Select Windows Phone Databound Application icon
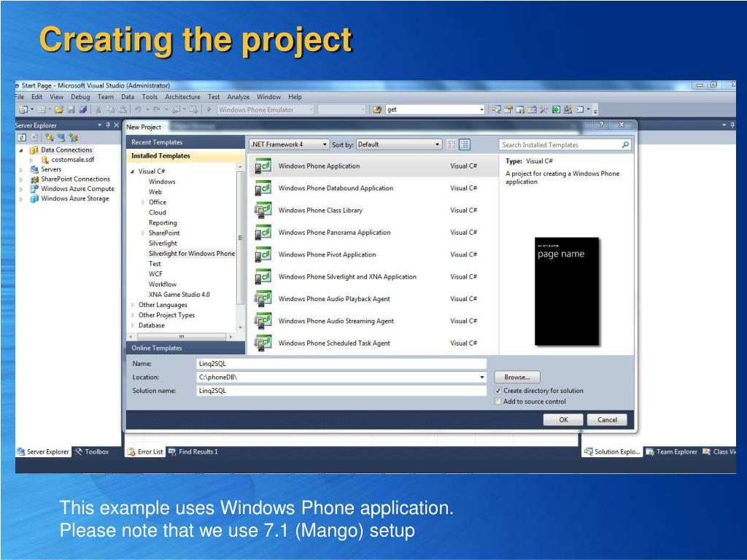 [x=263, y=188]
